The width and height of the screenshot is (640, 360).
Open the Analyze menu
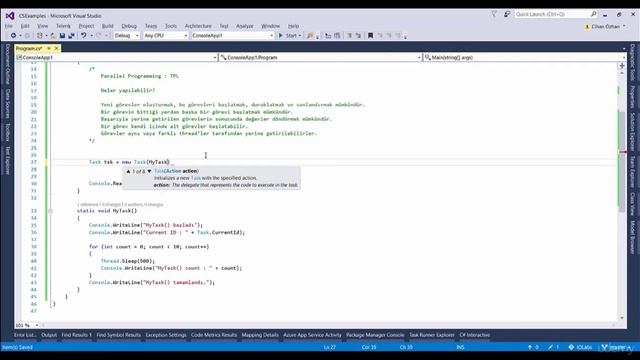click(245, 26)
